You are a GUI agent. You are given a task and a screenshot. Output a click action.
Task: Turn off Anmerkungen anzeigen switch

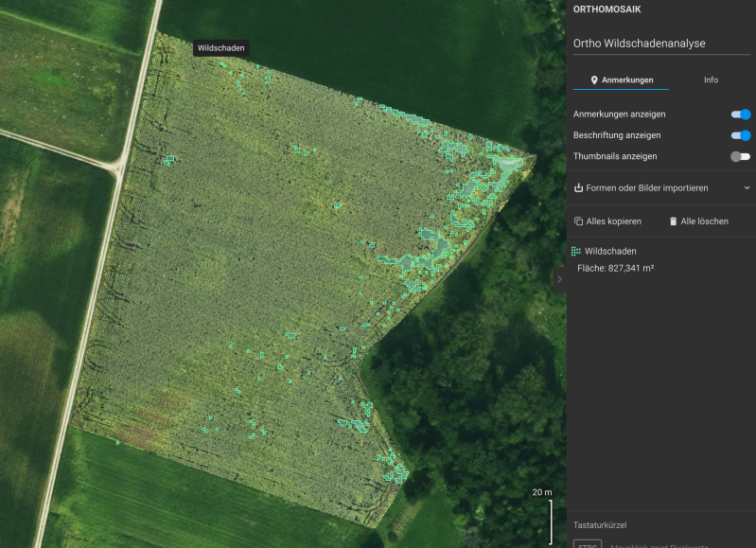pyautogui.click(x=741, y=115)
